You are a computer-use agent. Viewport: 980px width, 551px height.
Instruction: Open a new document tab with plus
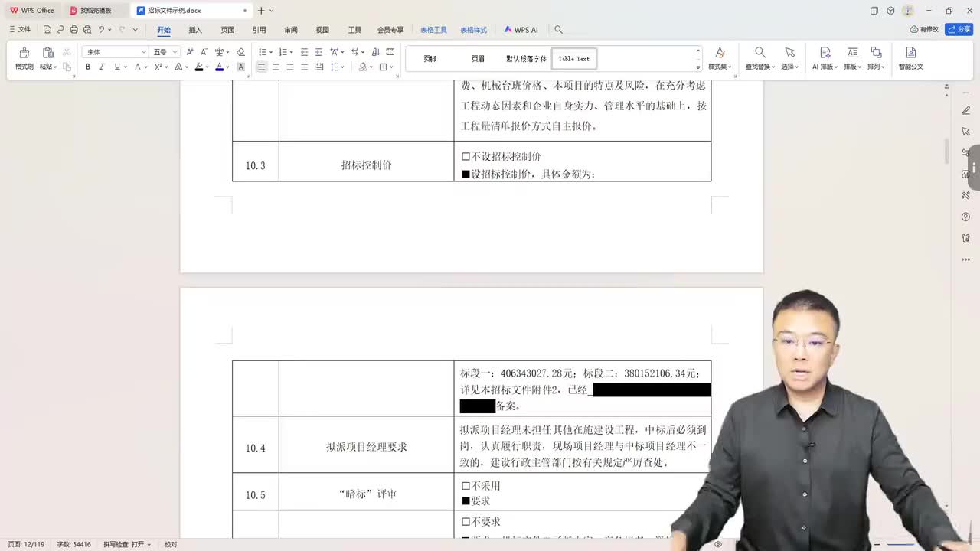pos(261,11)
